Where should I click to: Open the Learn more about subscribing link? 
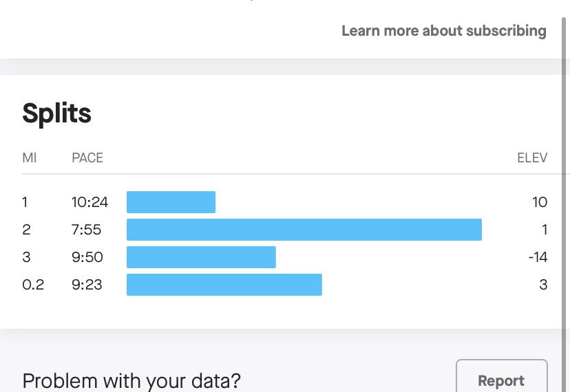[x=443, y=31]
